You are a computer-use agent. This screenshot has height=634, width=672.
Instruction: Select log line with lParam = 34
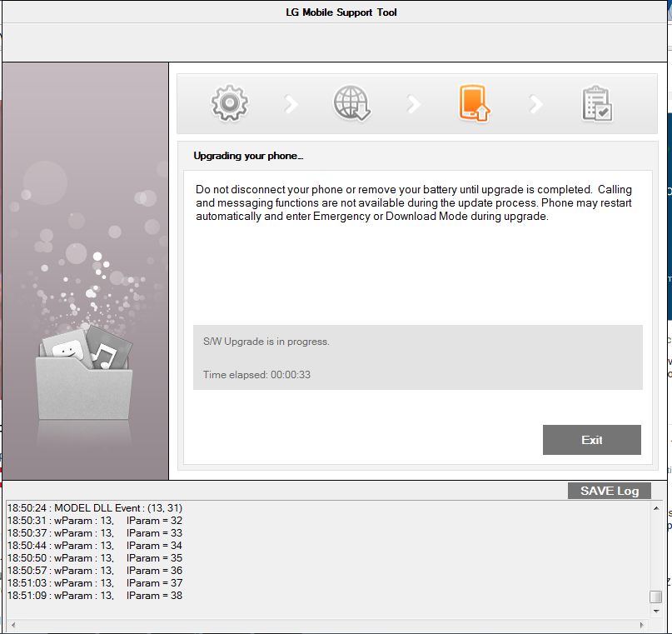(95, 545)
